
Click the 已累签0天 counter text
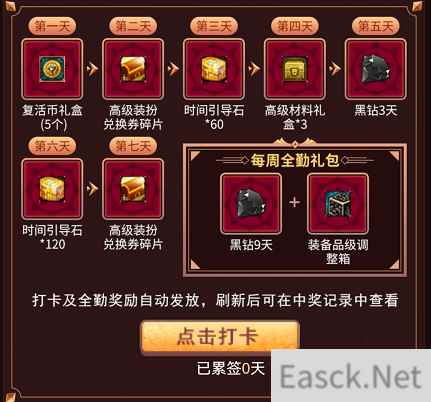pyautogui.click(x=231, y=368)
